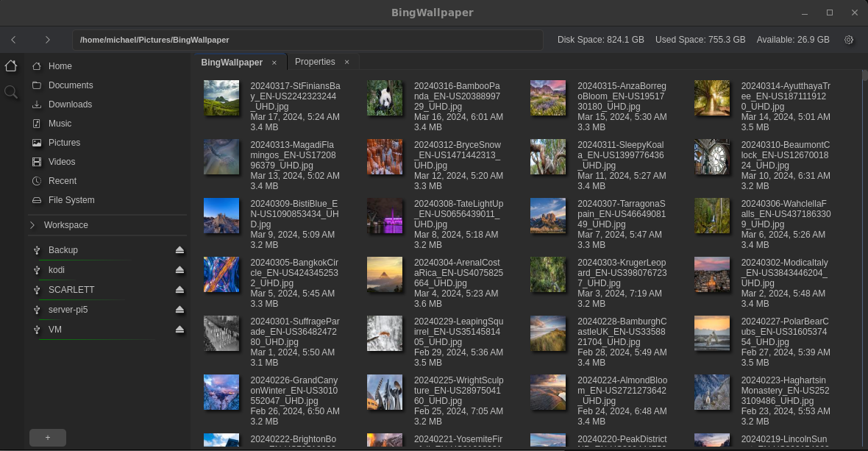Select the BingWallpaper tab
868x451 pixels.
pyautogui.click(x=232, y=63)
